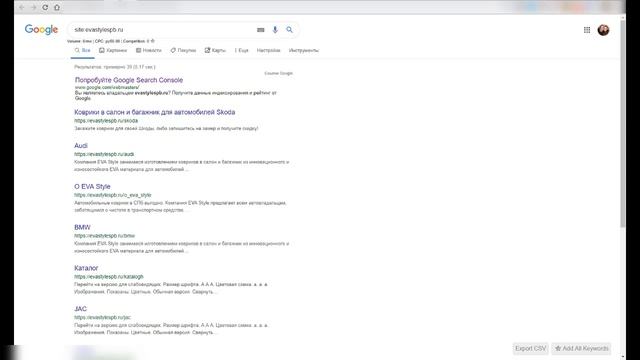The image size is (640, 360).
Task: Open Попробуйте Google Search Console link
Action: (x=129, y=80)
